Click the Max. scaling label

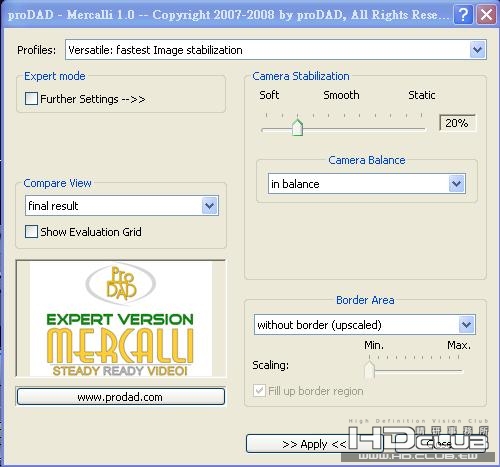(x=459, y=345)
